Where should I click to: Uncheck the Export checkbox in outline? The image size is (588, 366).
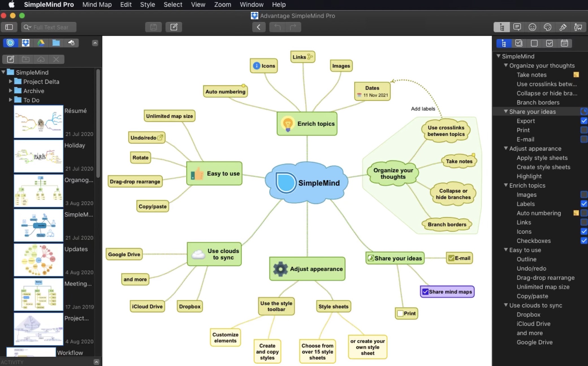coord(583,121)
